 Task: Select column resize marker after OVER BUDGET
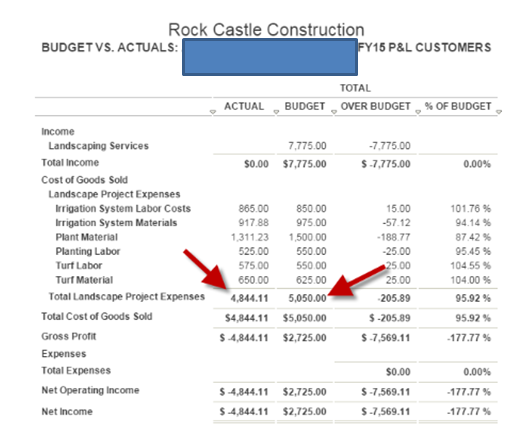418,112
